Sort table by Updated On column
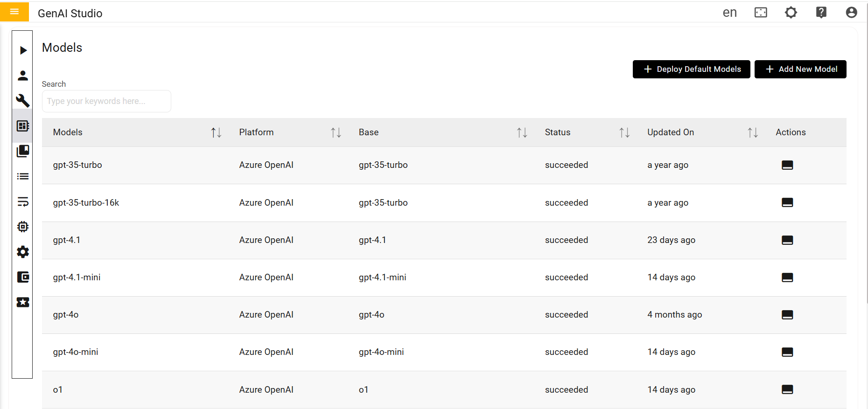868x409 pixels. click(753, 132)
